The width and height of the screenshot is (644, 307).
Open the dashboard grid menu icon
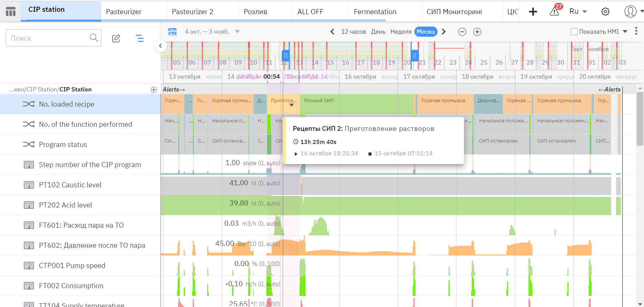pyautogui.click(x=10, y=12)
